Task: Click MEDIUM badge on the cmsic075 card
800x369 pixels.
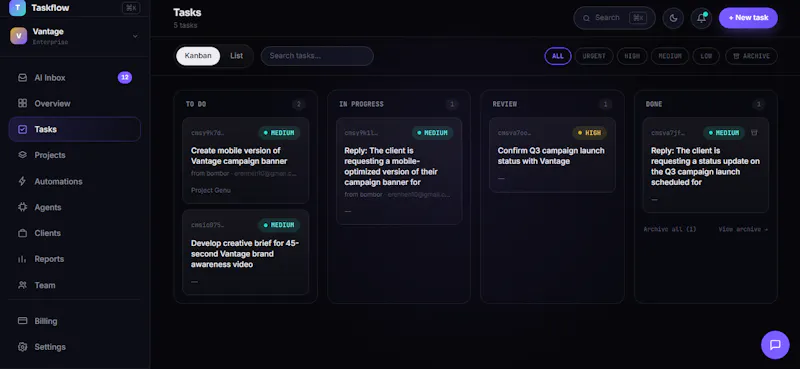Action: [x=279, y=225]
